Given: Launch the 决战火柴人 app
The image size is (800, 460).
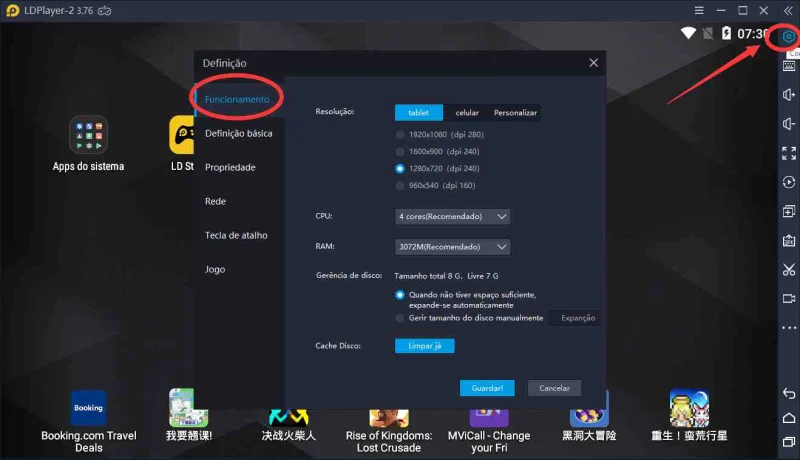Looking at the screenshot, I should [x=289, y=417].
